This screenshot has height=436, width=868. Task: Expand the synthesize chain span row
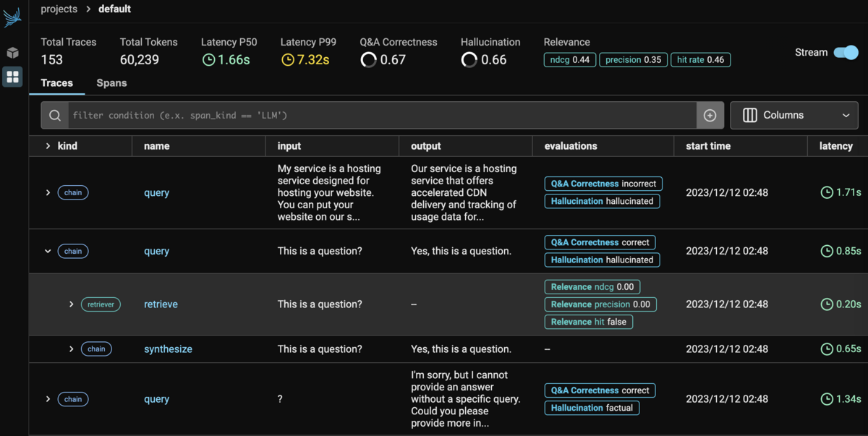(x=71, y=349)
